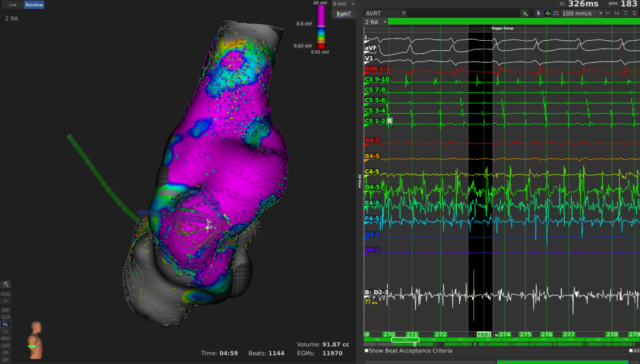The width and height of the screenshot is (640, 364).
Task: Click the voltage color scale bar
Action: point(321,27)
